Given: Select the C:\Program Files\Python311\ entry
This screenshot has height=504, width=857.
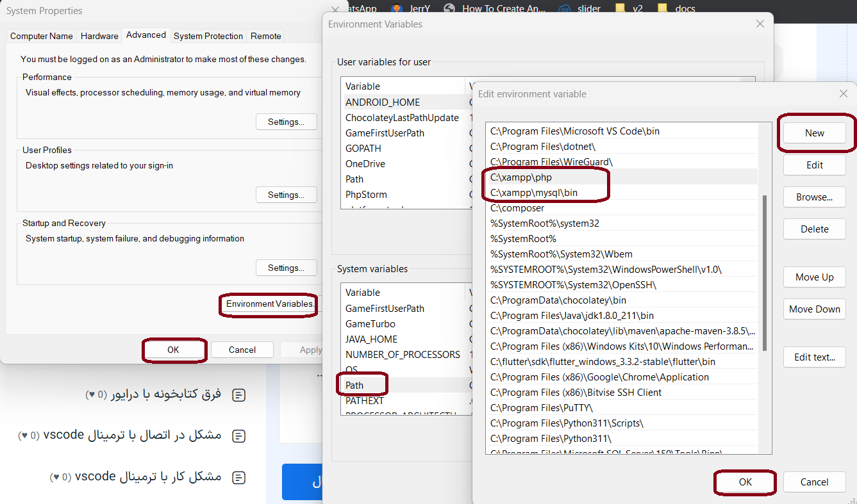Looking at the screenshot, I should [621, 438].
